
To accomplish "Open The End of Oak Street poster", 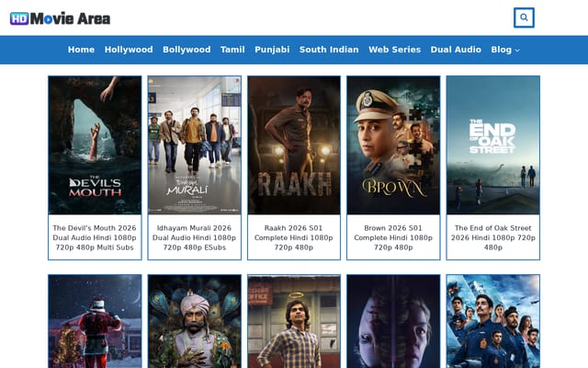I will point(493,145).
